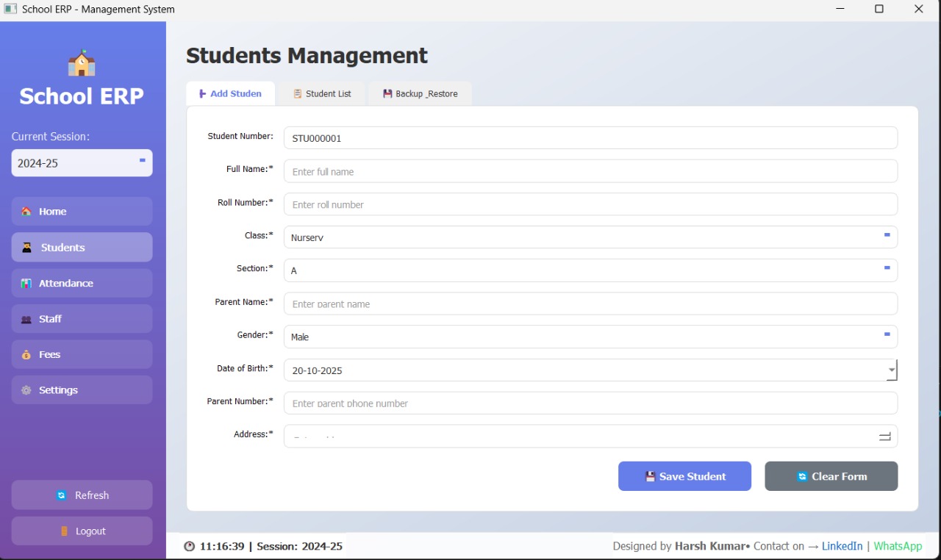Click into the Full Name field
The height and width of the screenshot is (560, 941).
click(590, 171)
